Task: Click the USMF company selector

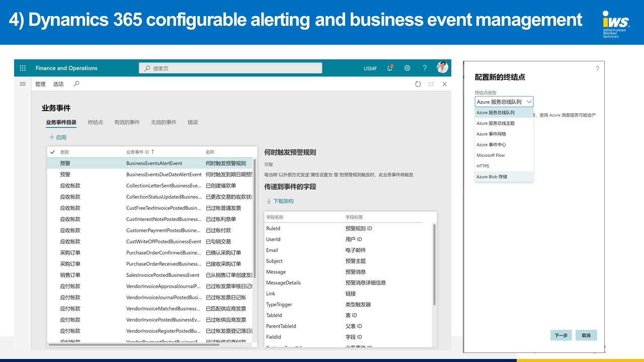Action: click(x=370, y=68)
